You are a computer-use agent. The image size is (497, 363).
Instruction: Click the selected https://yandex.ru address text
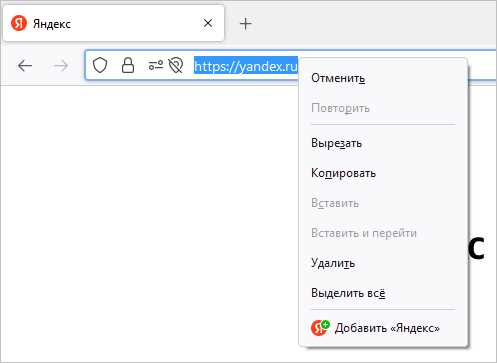[x=246, y=66]
